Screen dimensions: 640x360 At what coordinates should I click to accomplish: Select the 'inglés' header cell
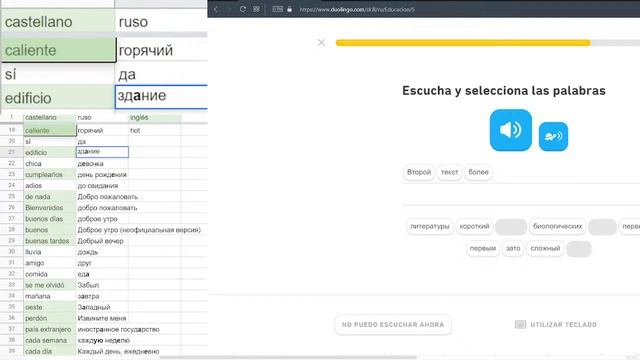click(155, 118)
